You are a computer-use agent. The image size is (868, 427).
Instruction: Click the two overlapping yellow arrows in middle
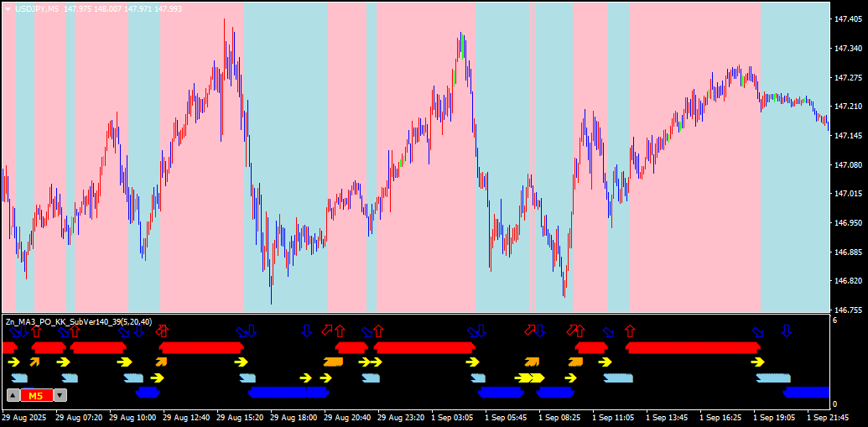pyautogui.click(x=530, y=378)
